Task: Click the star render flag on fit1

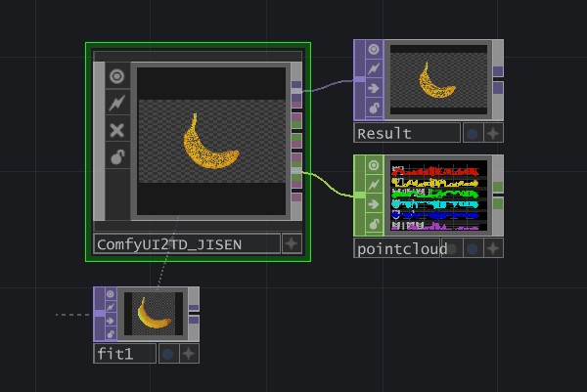Action: tap(189, 353)
